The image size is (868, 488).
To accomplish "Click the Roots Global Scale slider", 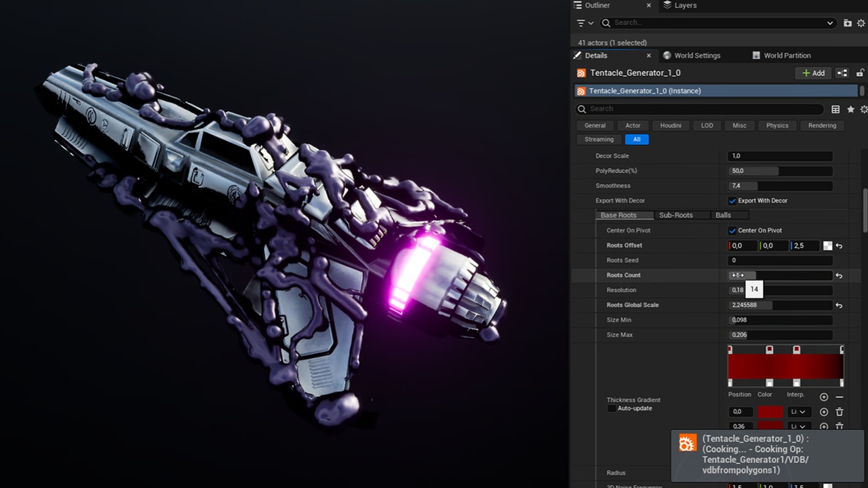I will pos(781,305).
